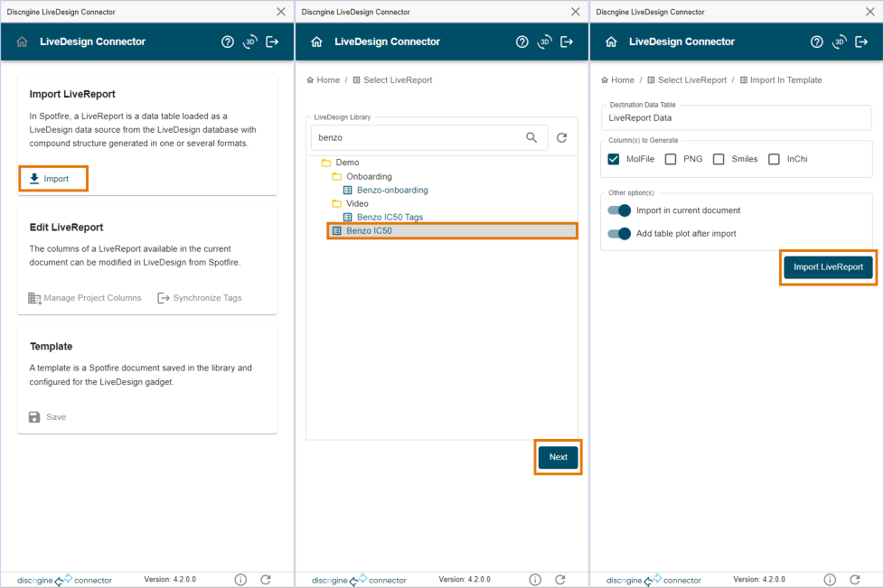Click discngine connector logo in left footer
Viewport: 884px width, 588px height.
[x=64, y=580]
